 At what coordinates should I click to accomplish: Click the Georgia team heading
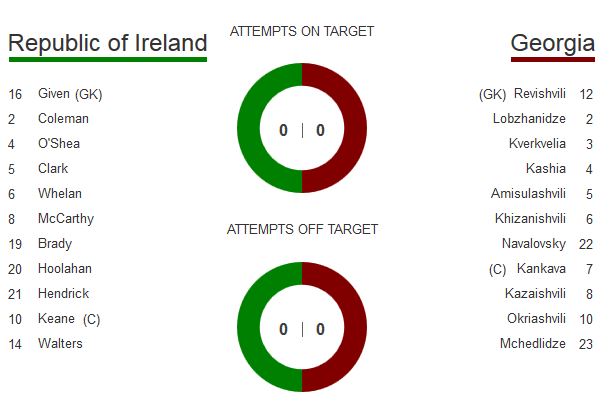(552, 43)
